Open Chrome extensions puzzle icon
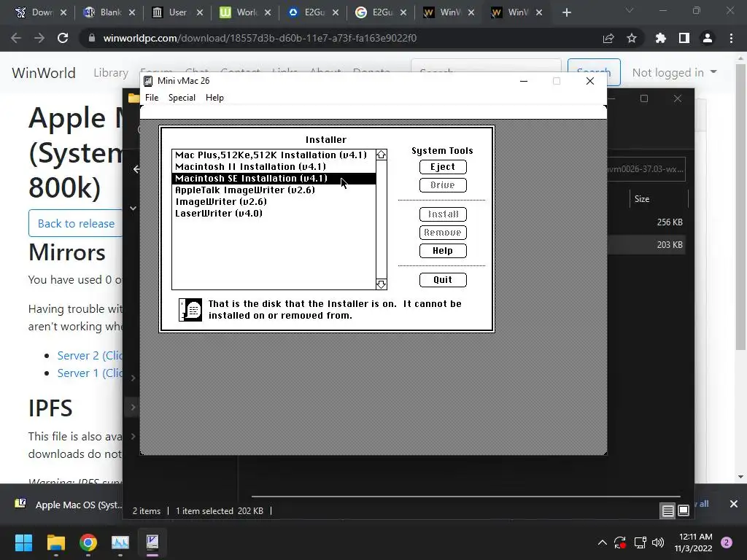This screenshot has width=747, height=560. pyautogui.click(x=660, y=38)
